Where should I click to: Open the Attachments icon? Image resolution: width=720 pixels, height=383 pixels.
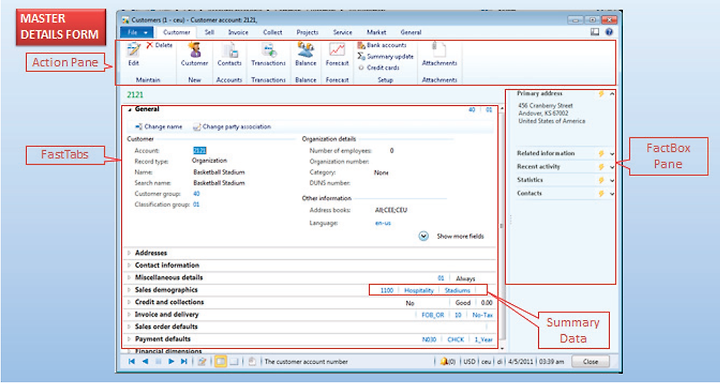(x=439, y=50)
